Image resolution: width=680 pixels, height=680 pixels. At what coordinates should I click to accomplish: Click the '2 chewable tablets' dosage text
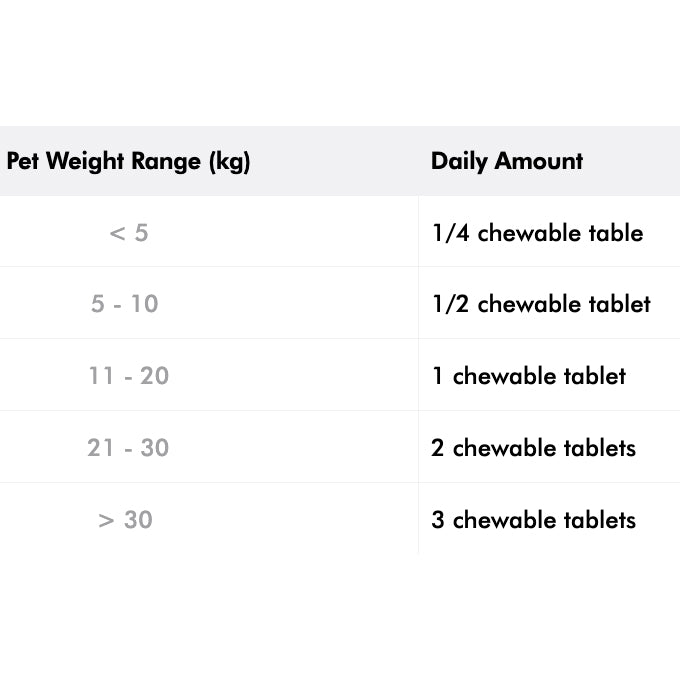[x=533, y=448]
